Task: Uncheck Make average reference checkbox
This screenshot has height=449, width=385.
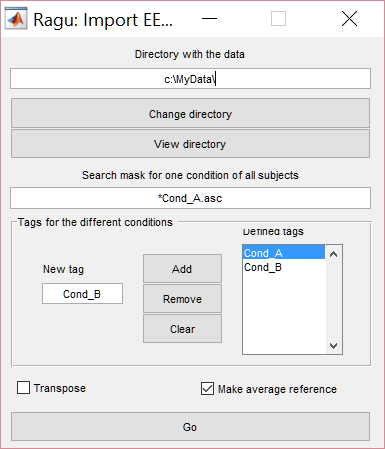Action: (x=207, y=388)
